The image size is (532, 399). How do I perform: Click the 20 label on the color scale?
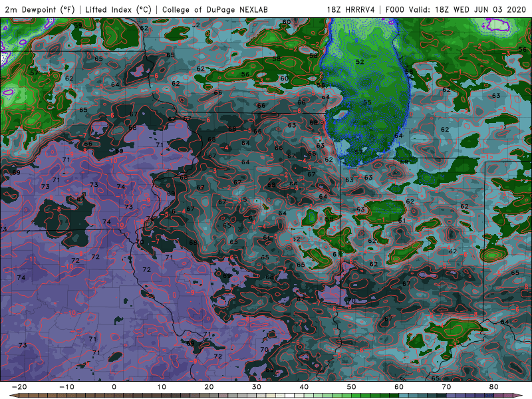(x=209, y=387)
